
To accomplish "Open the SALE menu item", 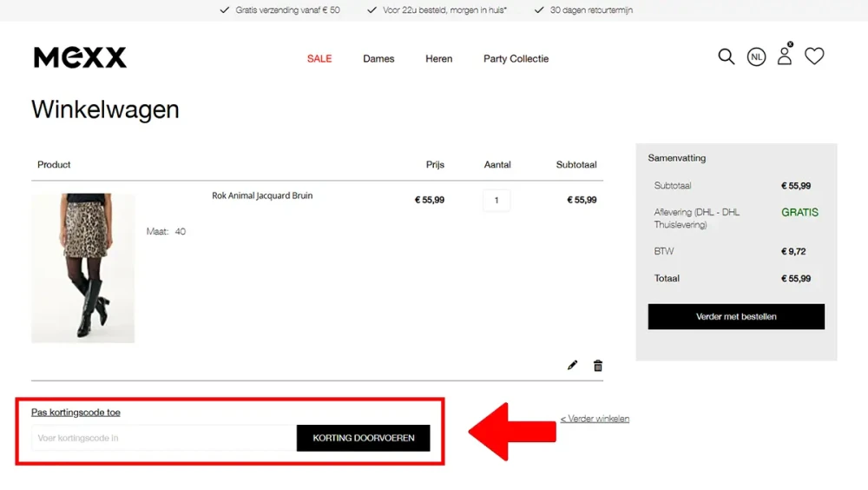I will pyautogui.click(x=319, y=59).
